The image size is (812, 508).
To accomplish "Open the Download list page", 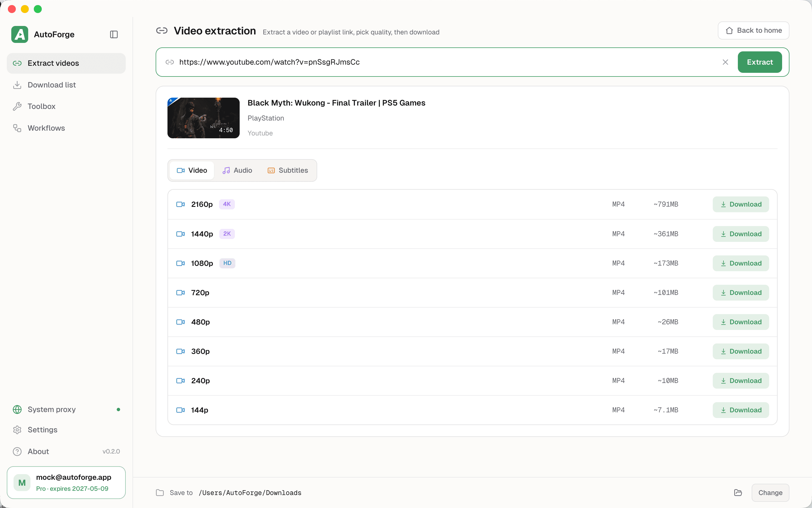I will coord(66,85).
